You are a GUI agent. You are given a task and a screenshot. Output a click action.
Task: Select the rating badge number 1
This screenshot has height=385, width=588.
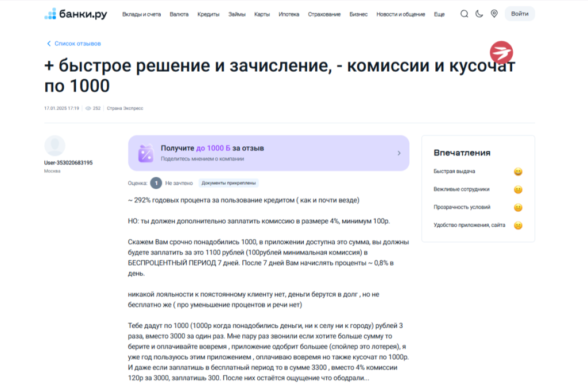coord(156,183)
